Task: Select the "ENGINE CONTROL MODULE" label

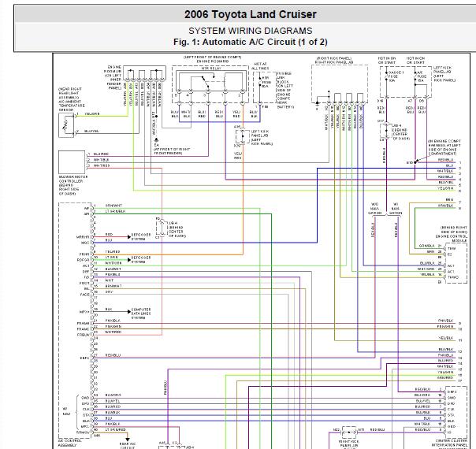Action: pos(452,238)
